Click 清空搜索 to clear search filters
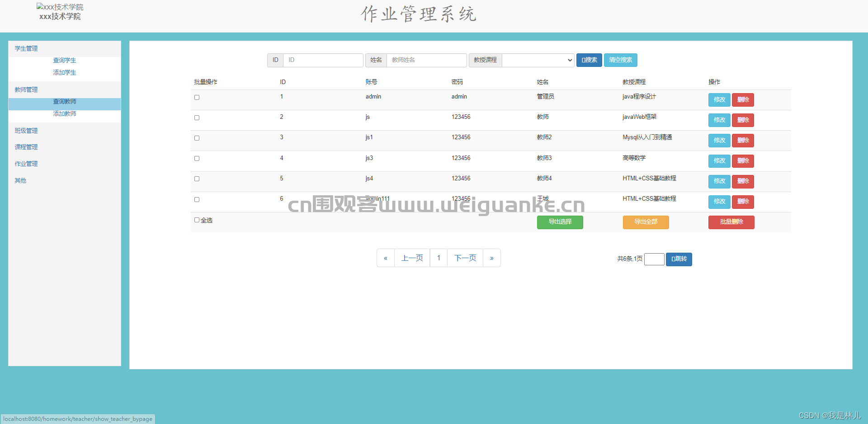Image resolution: width=868 pixels, height=424 pixels. coord(620,60)
